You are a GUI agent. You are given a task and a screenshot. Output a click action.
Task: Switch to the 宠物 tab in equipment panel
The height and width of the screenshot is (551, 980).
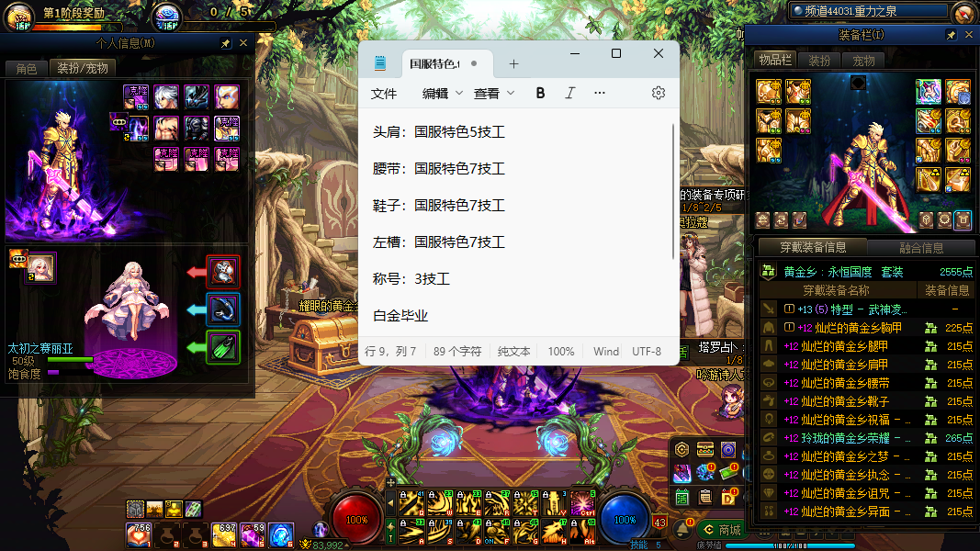863,60
